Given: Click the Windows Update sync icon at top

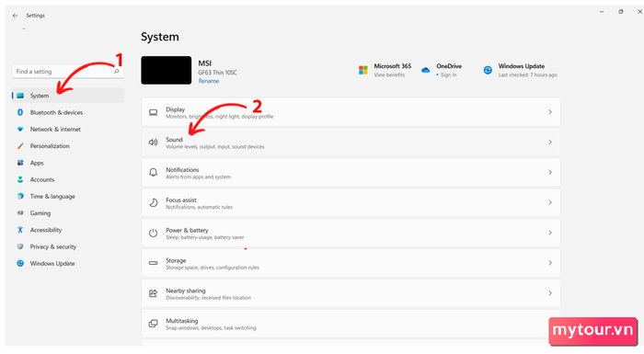Looking at the screenshot, I should pyautogui.click(x=488, y=70).
